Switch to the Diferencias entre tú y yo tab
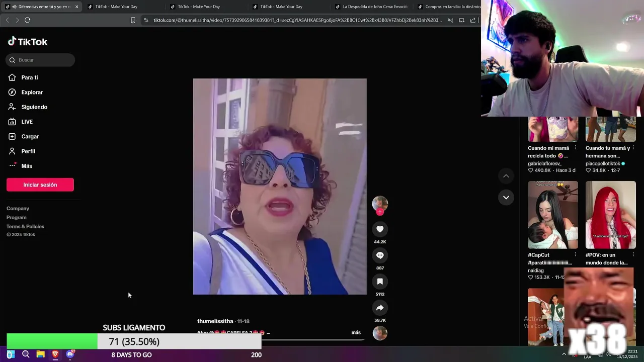Screen dimensions: 644x362 (43, 7)
